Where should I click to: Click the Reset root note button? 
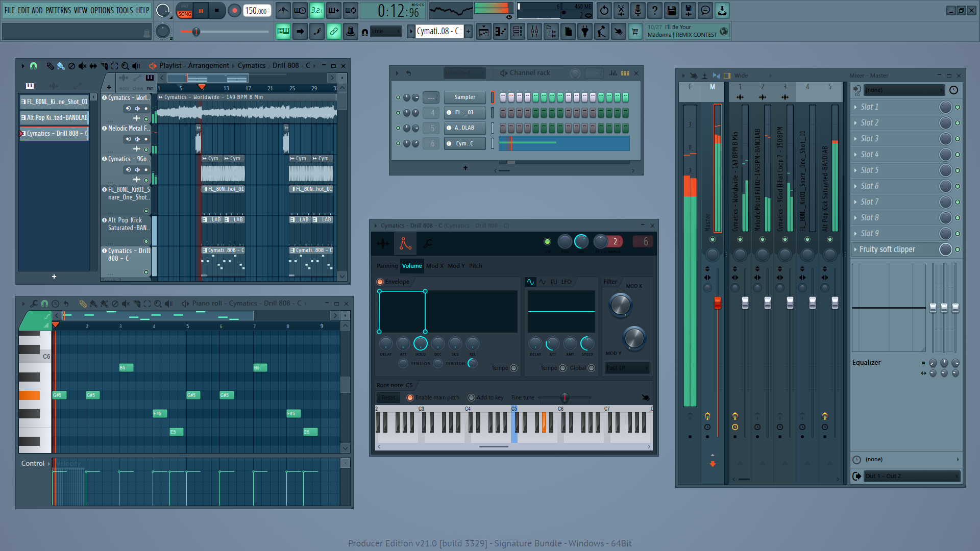388,397
